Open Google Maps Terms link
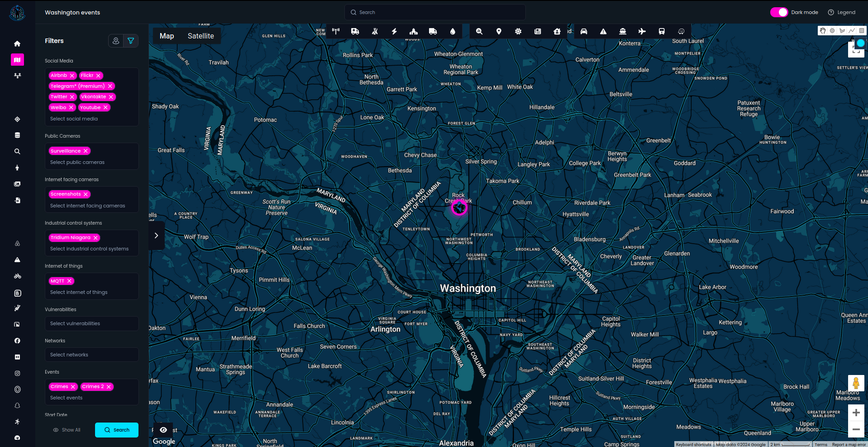This screenshot has width=868, height=447. click(821, 445)
